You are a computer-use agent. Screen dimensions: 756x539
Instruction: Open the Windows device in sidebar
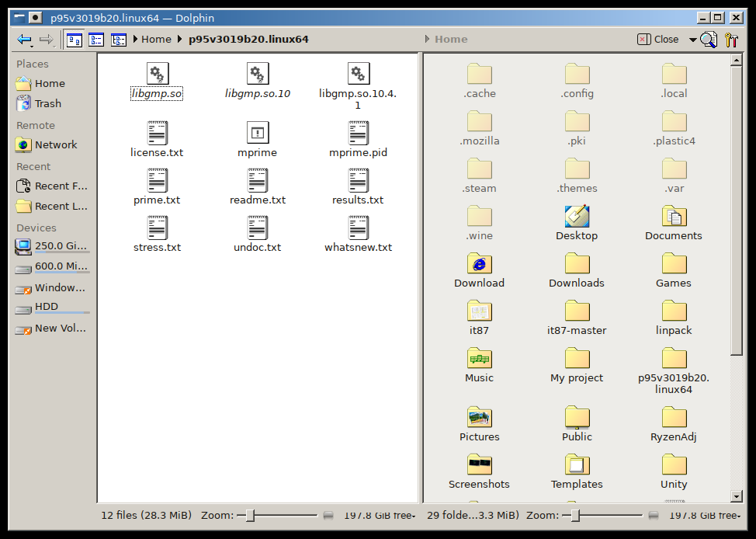[52, 288]
